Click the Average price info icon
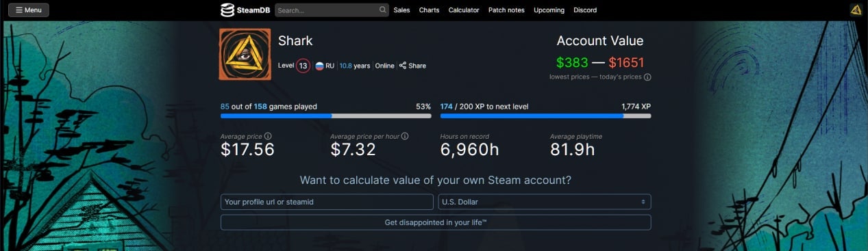 click(268, 136)
